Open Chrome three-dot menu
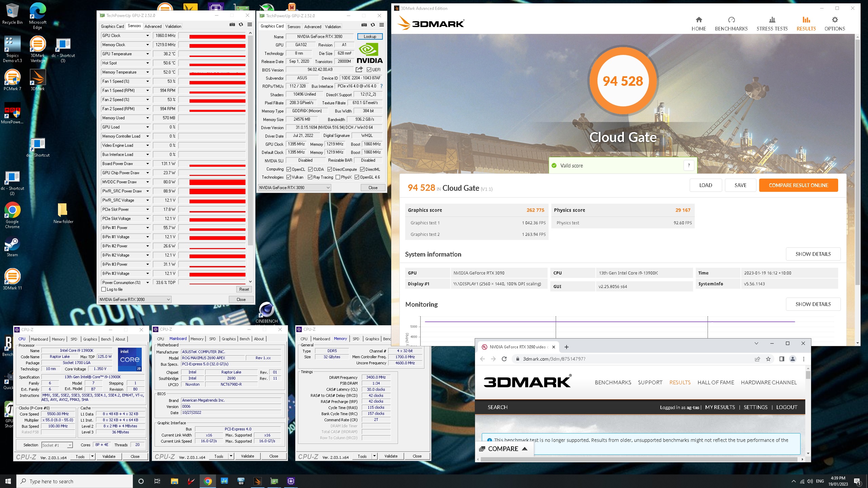 pos(804,359)
